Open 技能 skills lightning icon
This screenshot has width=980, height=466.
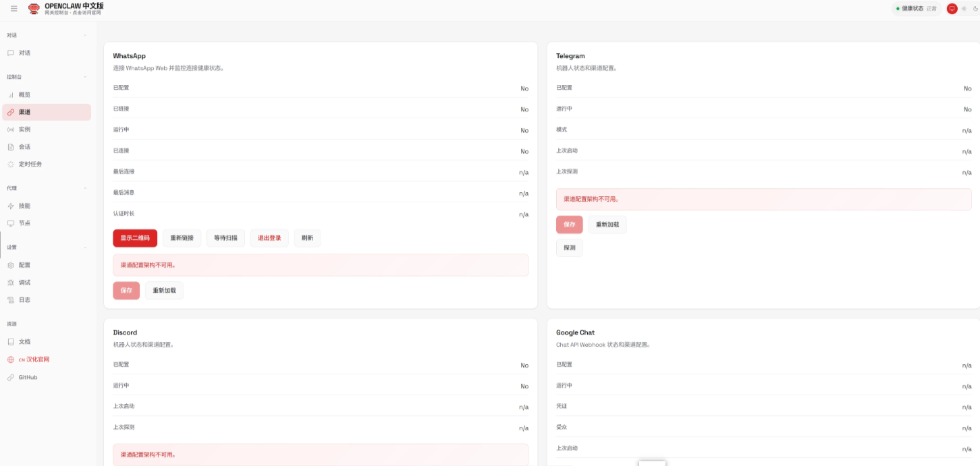(10, 206)
